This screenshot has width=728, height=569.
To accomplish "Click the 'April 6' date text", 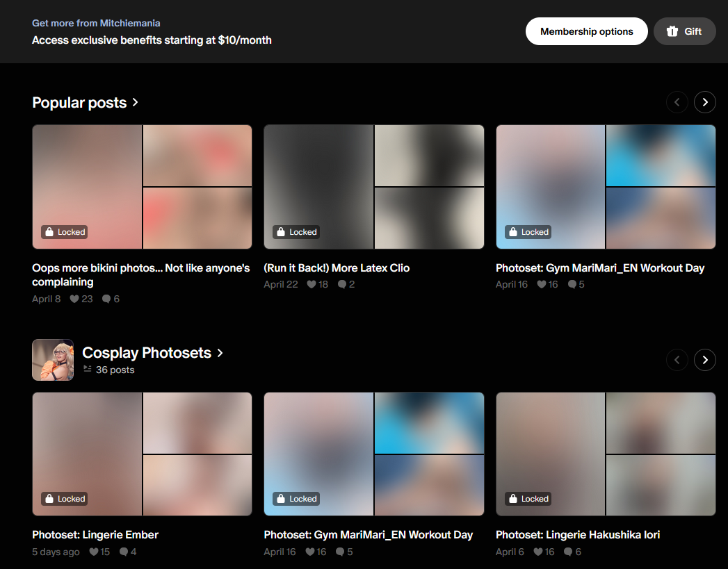I will coord(510,552).
